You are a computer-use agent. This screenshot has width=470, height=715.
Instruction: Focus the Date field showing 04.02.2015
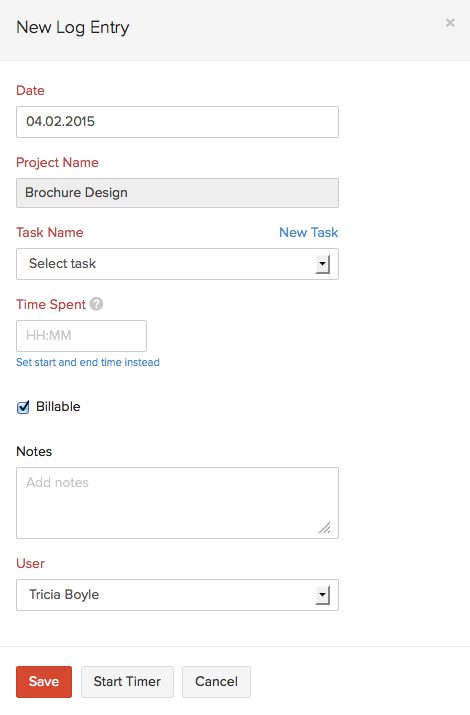tap(177, 122)
